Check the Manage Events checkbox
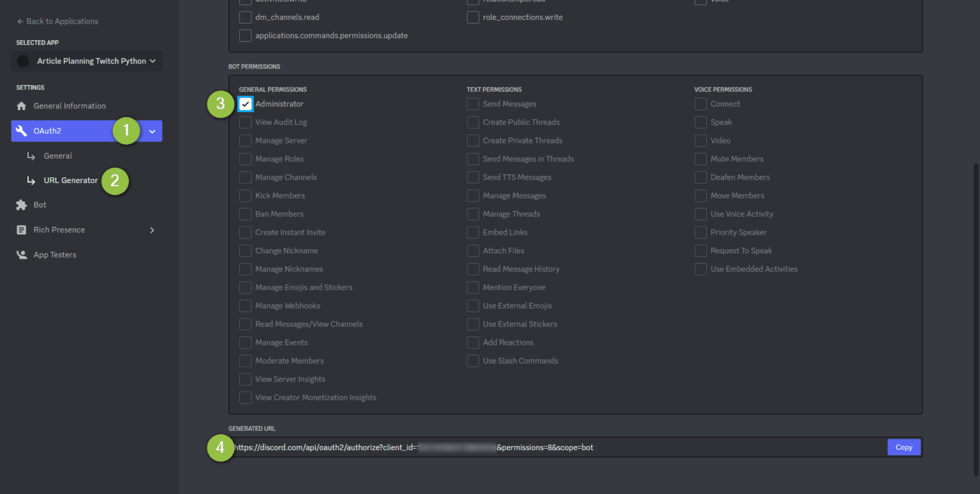The width and height of the screenshot is (980, 494). pos(246,343)
